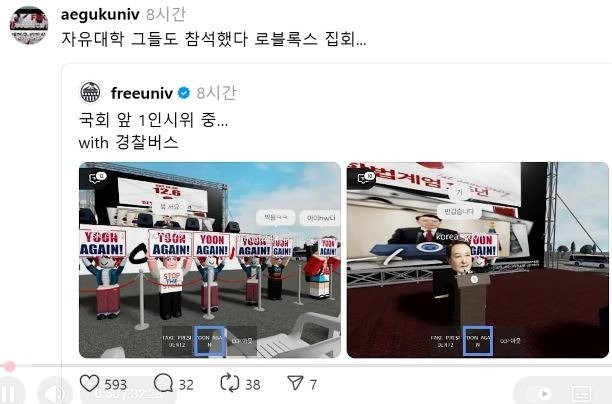
Task: Open the left YOON AGAIN protest image
Action: pos(210,260)
